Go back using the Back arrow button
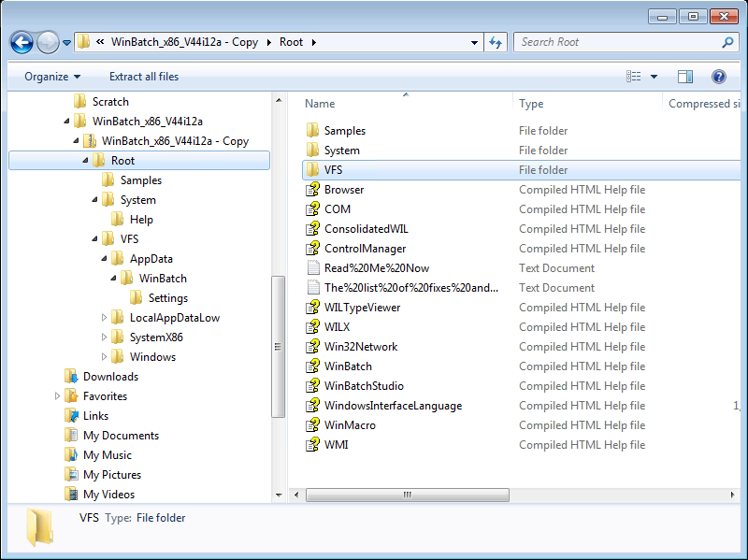The image size is (748, 560). (22, 43)
